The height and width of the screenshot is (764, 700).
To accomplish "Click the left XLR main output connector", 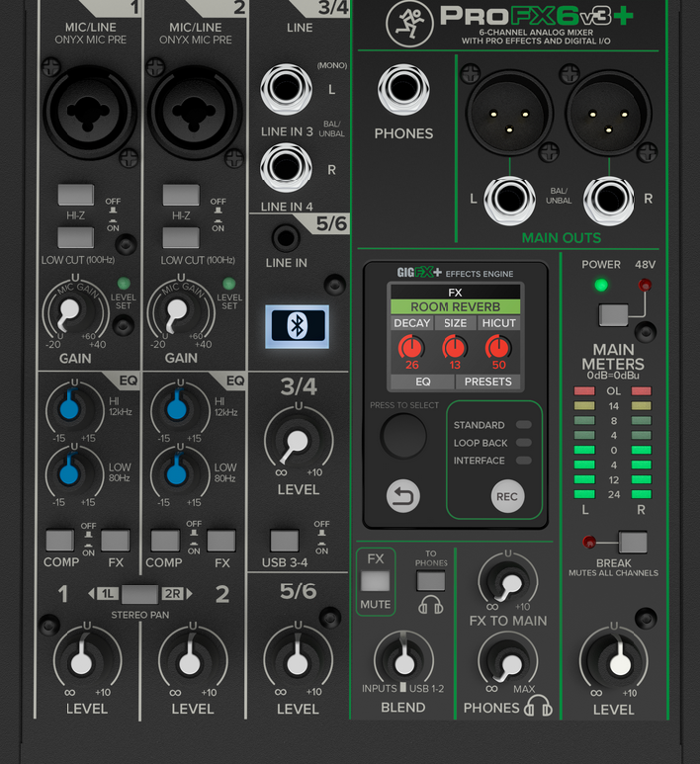I will click(509, 113).
